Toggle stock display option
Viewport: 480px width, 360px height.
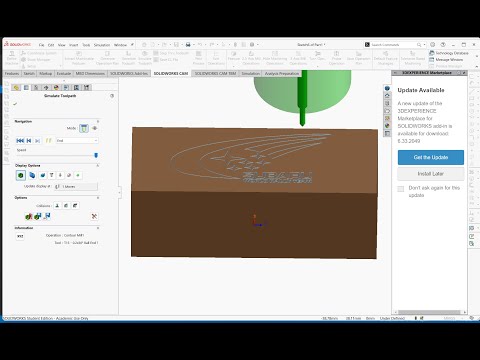tap(21, 175)
